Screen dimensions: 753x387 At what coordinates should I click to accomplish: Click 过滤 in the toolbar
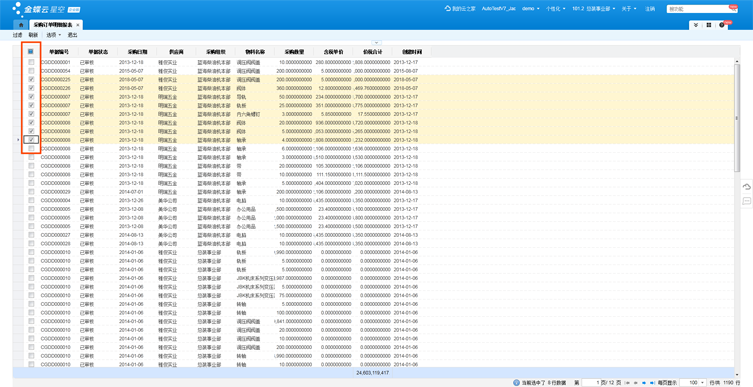coord(18,35)
